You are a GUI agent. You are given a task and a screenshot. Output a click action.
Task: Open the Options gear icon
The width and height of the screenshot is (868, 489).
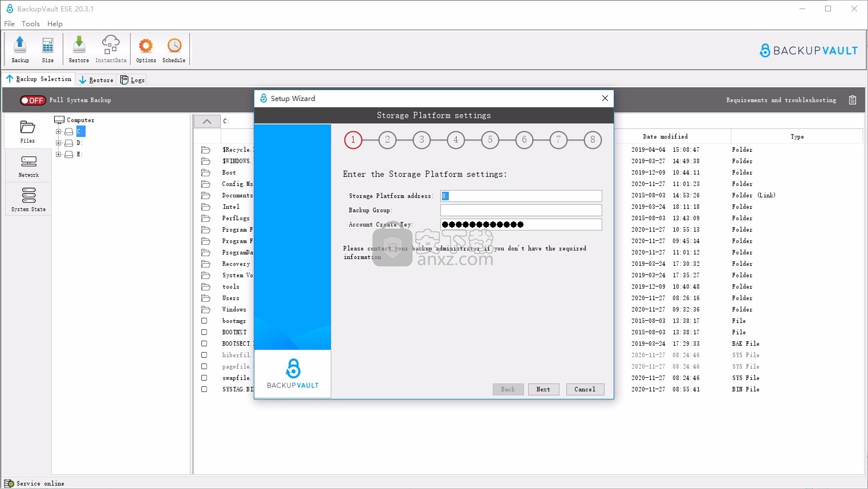point(146,49)
